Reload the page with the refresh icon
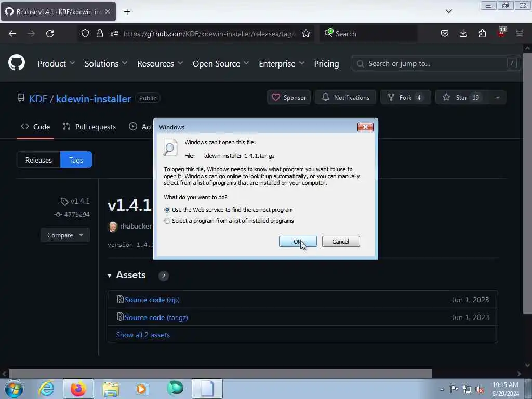The image size is (532, 399). coord(50,34)
